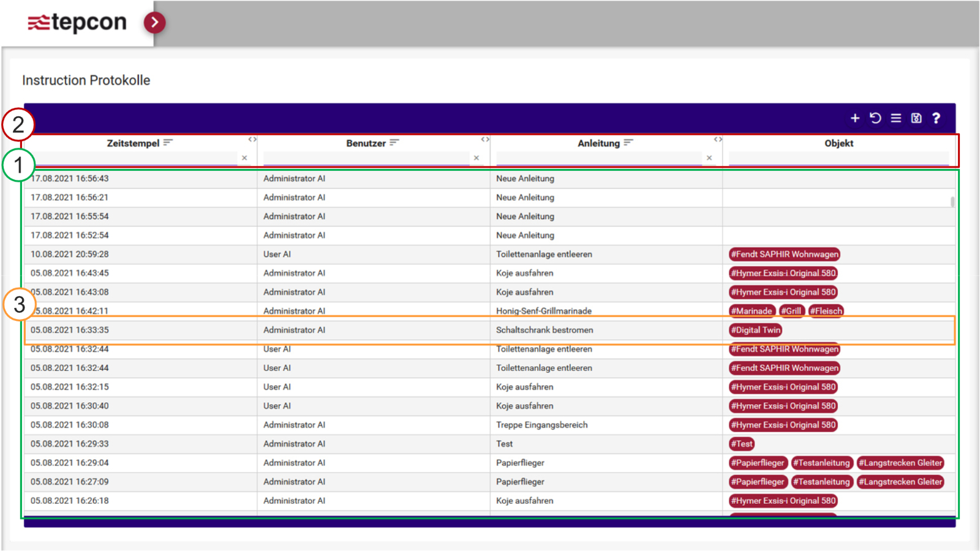Click the tepcon logo
This screenshot has height=551, width=980.
77,23
